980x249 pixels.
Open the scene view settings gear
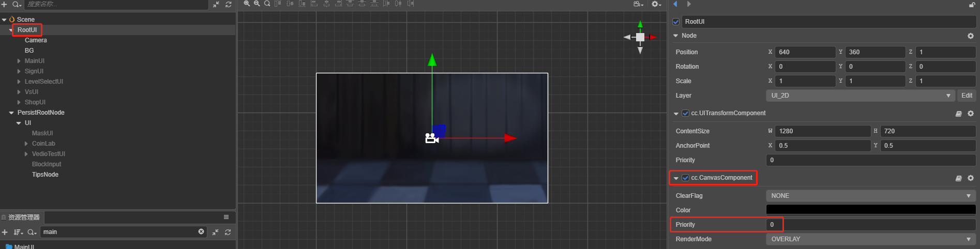(656, 4)
